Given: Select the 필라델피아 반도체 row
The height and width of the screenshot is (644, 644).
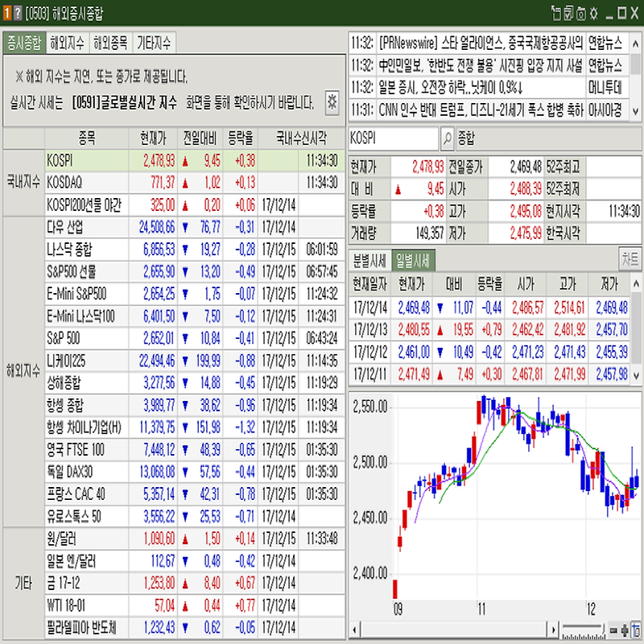Looking at the screenshot, I should coord(195,628).
